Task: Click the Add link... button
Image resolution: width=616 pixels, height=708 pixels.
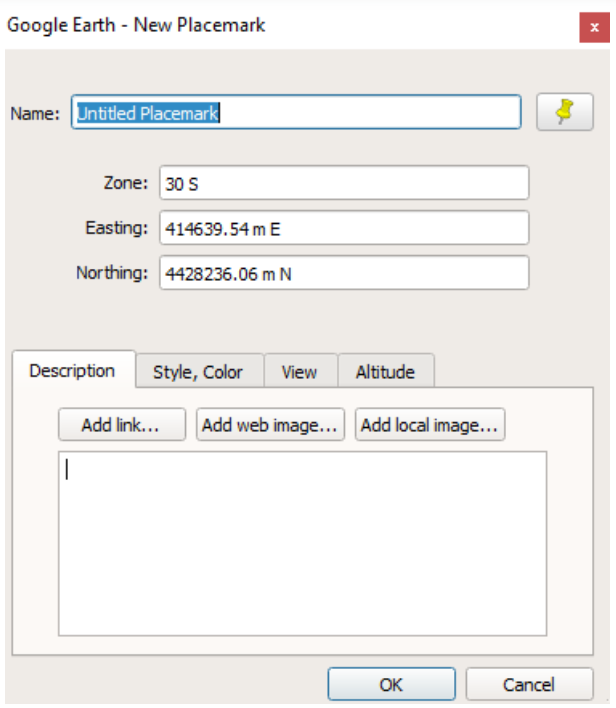Action: [x=121, y=425]
